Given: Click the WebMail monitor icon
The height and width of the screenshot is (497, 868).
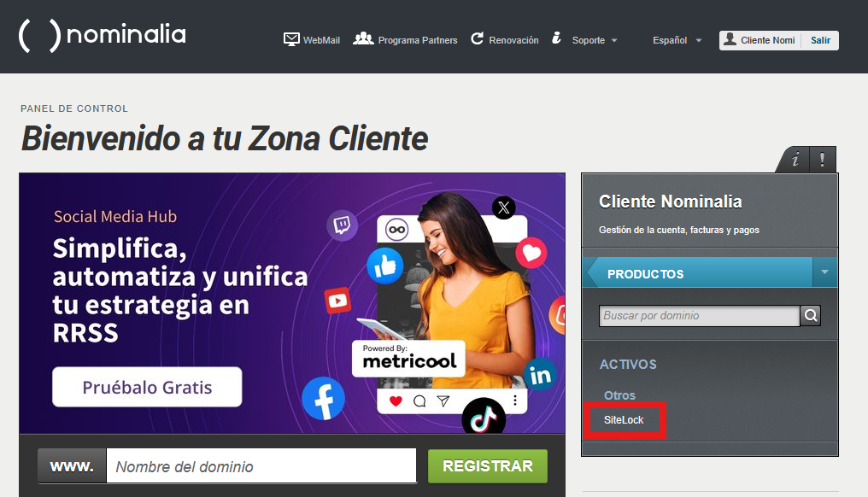Looking at the screenshot, I should click(x=291, y=39).
